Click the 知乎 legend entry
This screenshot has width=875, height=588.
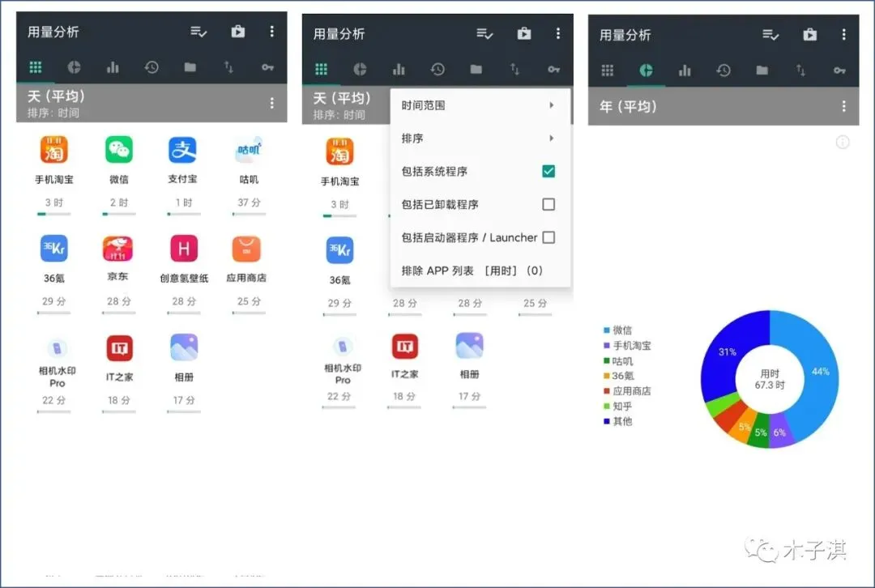tap(617, 406)
